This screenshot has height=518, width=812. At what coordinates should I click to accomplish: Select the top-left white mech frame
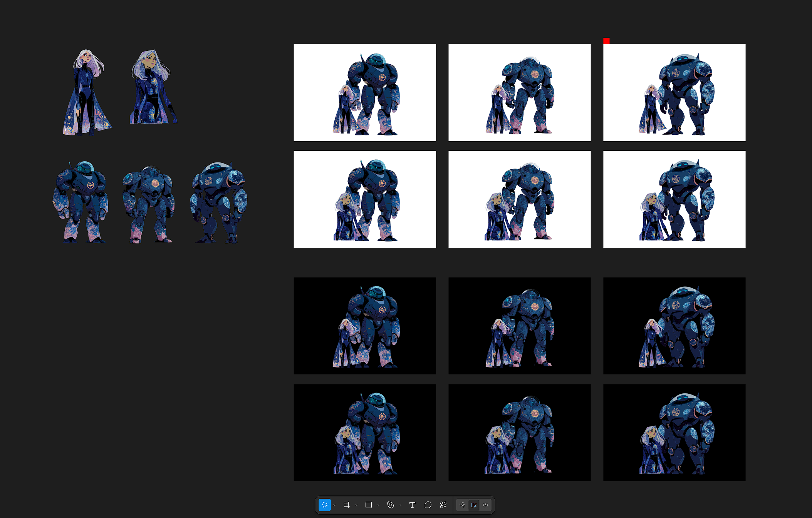[365, 92]
